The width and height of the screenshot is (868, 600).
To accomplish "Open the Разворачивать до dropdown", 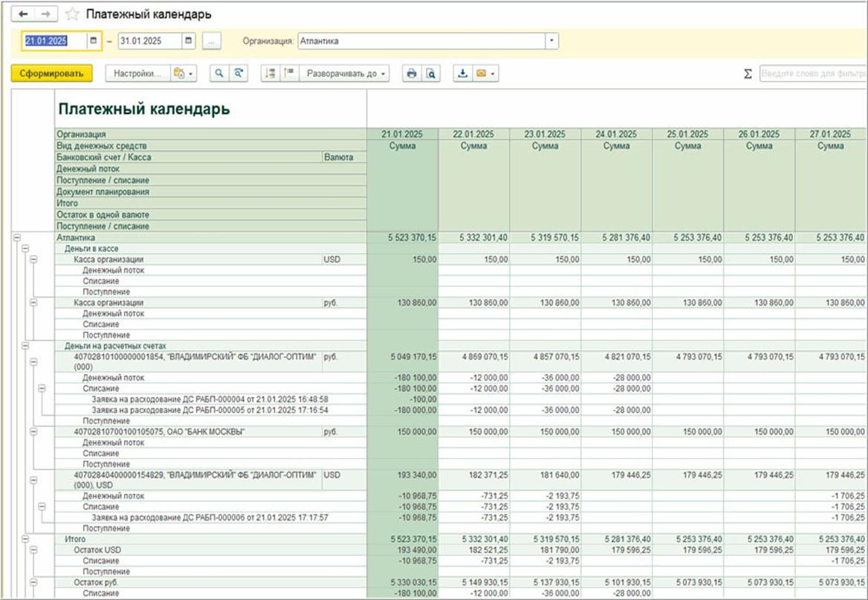I will (347, 74).
